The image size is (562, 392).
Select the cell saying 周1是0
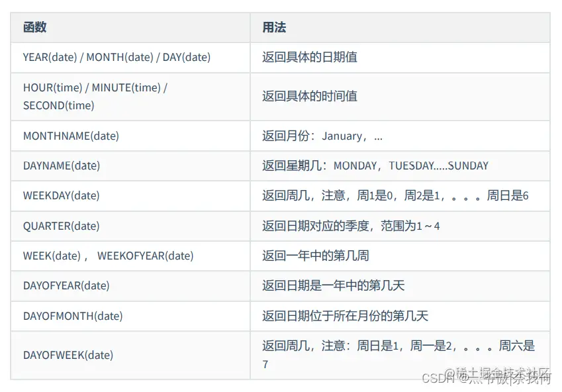coord(400,196)
